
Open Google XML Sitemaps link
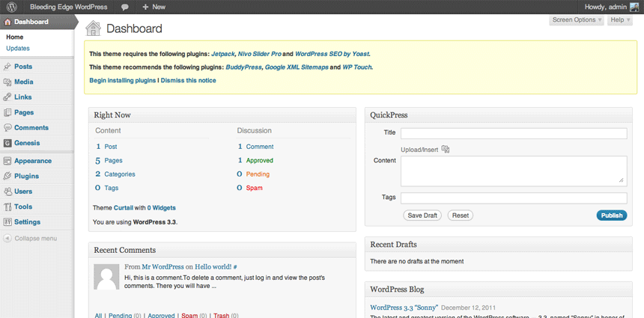(297, 67)
